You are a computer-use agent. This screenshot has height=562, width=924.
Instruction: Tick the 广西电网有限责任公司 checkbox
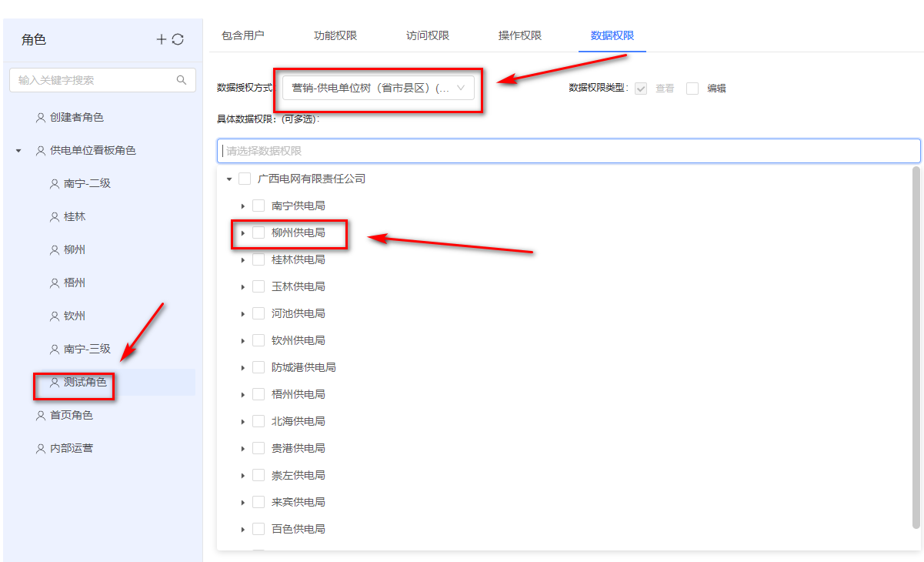[245, 179]
